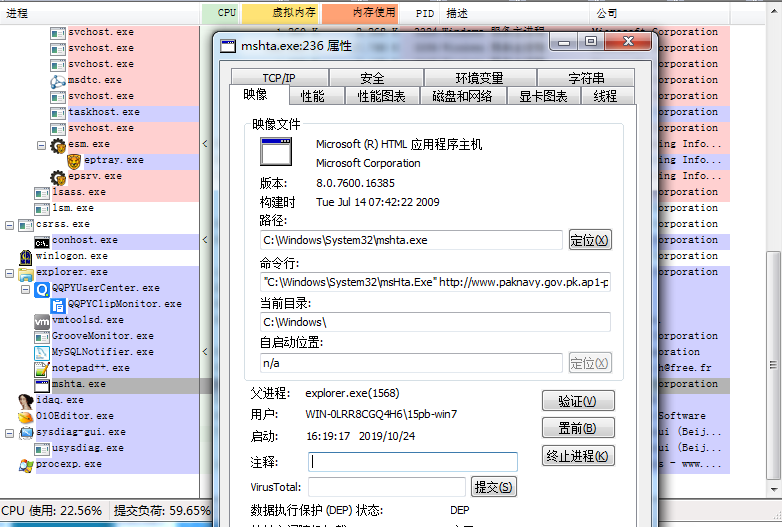This screenshot has height=527, width=782.
Task: Select the msdtc.exe process icon
Action: coord(58,81)
